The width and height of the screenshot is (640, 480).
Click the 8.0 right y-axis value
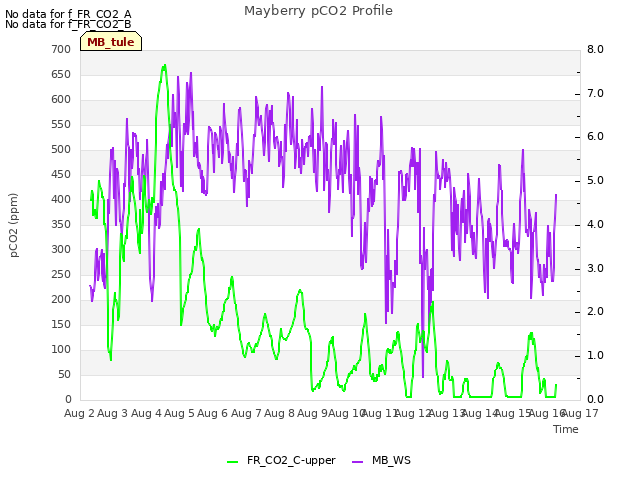pyautogui.click(x=595, y=49)
